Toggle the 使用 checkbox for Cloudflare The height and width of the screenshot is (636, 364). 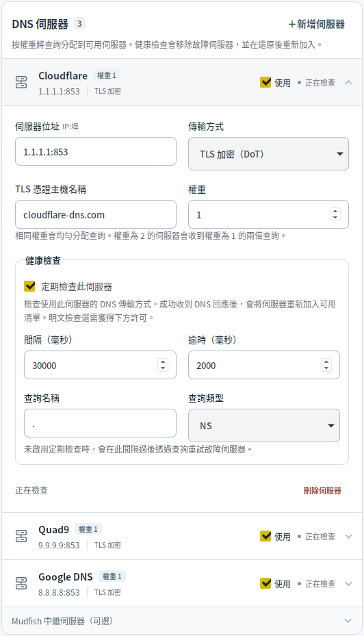pos(265,82)
